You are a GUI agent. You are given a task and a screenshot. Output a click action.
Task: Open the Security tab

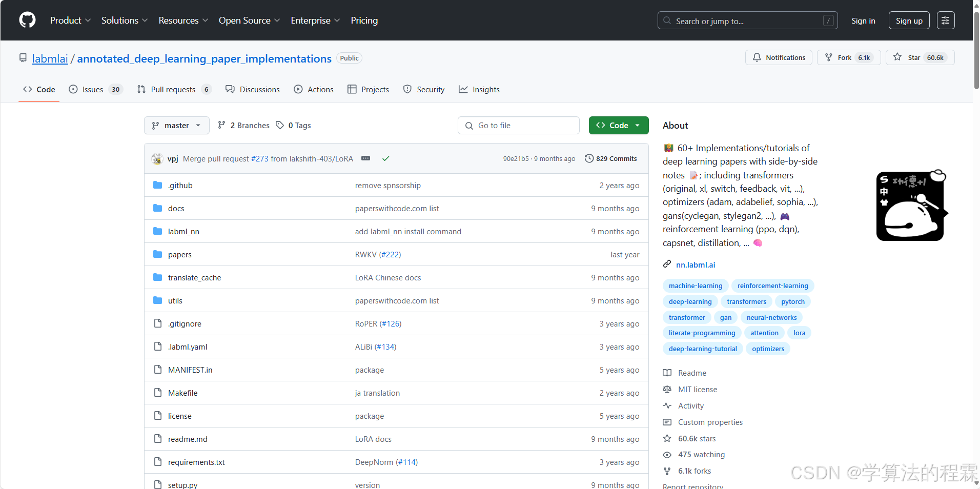point(424,89)
